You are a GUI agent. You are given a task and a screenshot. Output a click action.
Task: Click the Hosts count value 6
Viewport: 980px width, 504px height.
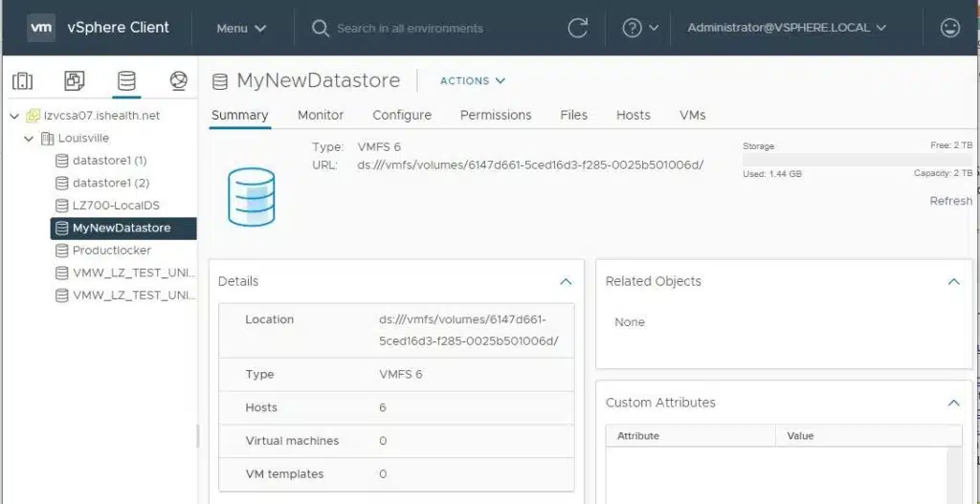coord(383,407)
